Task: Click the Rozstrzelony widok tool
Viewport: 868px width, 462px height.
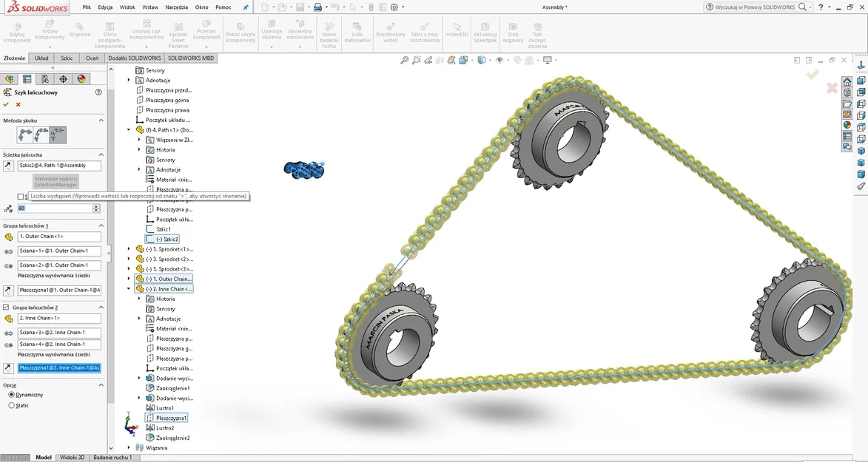Action: (391, 32)
